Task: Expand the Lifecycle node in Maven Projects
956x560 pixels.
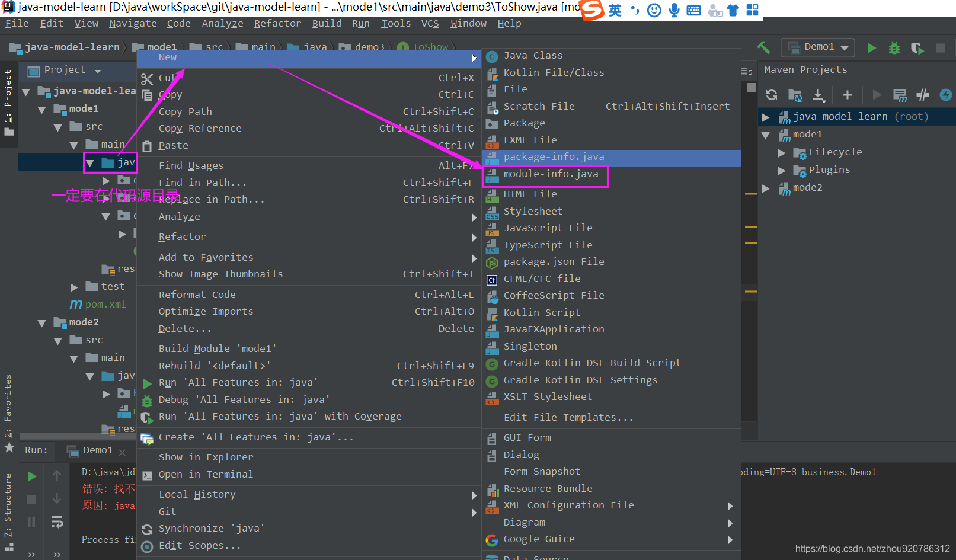Action: [782, 153]
